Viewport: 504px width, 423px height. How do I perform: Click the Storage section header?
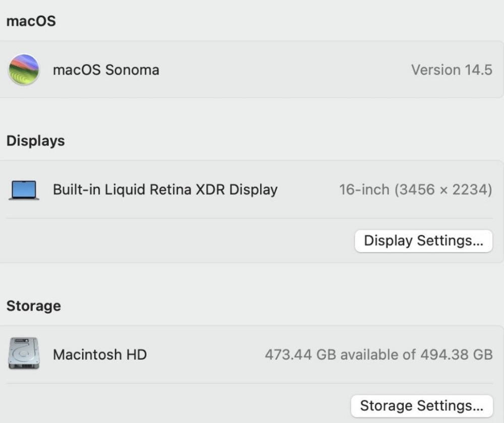(x=33, y=306)
